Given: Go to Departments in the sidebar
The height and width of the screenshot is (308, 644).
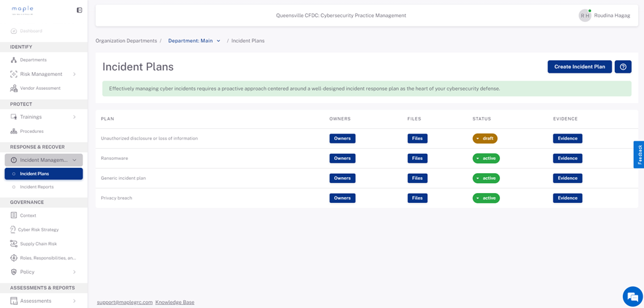Looking at the screenshot, I should tap(44, 60).
